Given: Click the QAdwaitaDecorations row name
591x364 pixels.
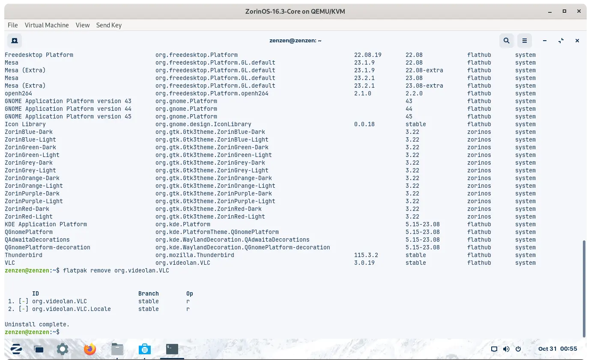Looking at the screenshot, I should coord(37,240).
